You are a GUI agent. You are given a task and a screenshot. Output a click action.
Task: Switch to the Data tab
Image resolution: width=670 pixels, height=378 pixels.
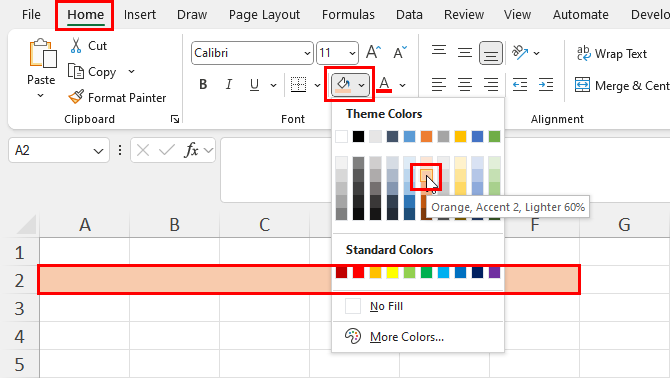click(409, 15)
